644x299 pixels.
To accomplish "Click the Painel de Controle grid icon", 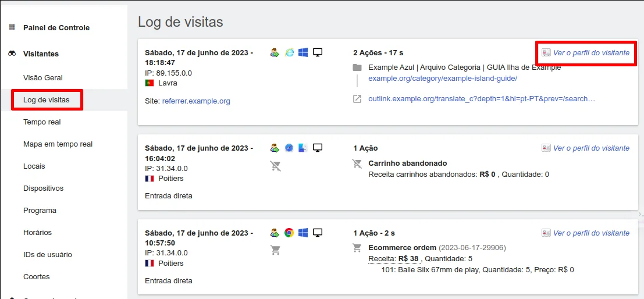I will tap(12, 27).
